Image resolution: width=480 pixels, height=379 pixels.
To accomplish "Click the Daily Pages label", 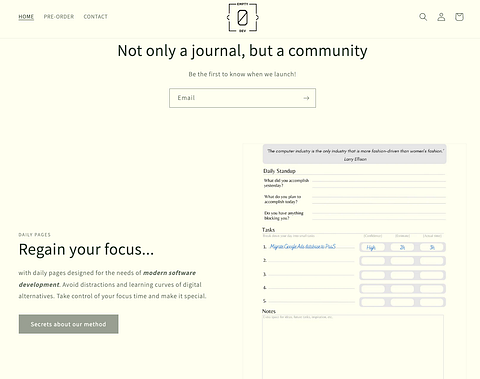I will coord(35,235).
